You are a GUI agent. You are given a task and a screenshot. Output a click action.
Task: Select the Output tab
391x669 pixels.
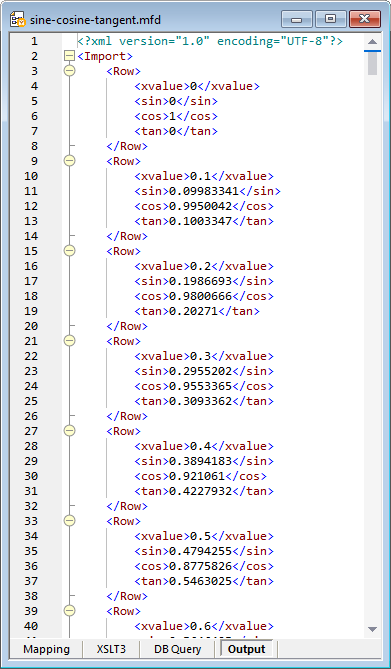[x=247, y=649]
